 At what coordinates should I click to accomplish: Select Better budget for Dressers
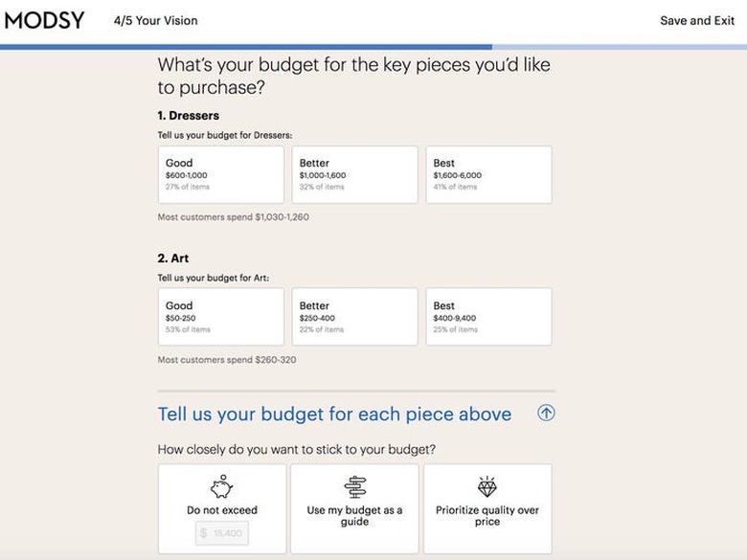[x=354, y=174]
